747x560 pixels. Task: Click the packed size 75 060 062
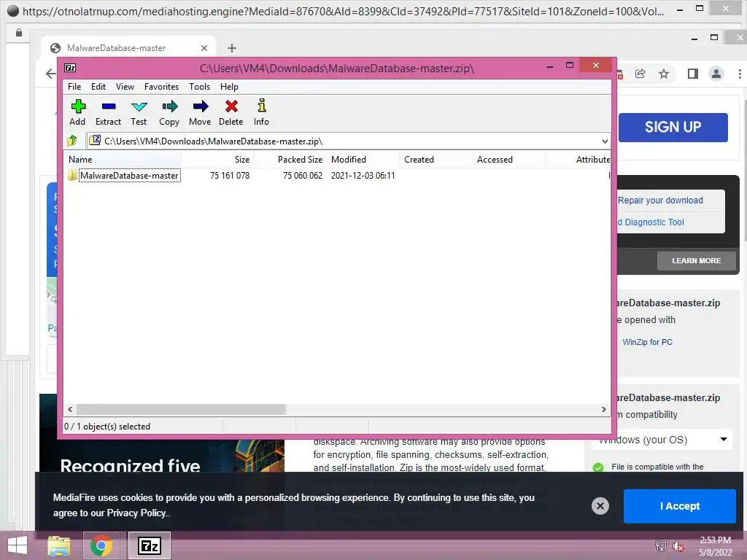pyautogui.click(x=303, y=175)
